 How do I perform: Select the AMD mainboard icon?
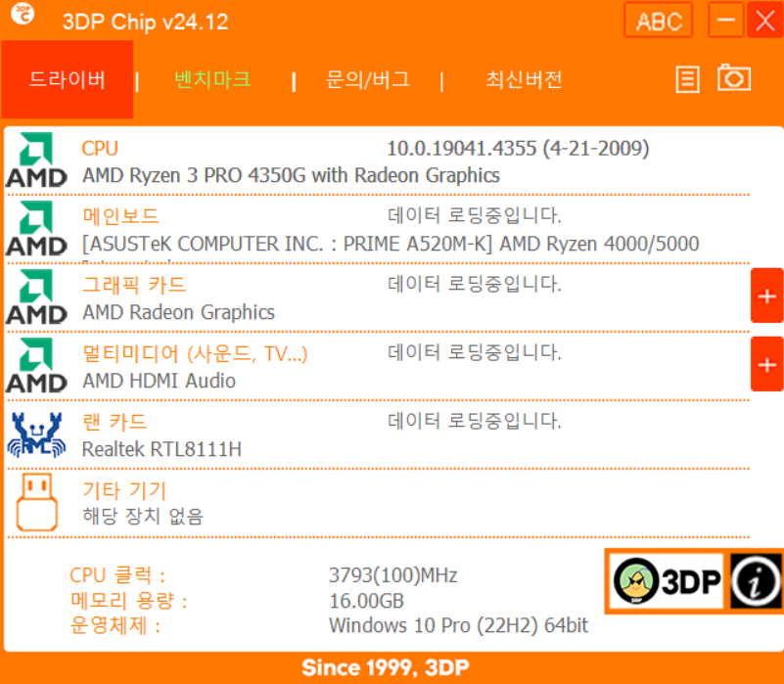pos(36,225)
